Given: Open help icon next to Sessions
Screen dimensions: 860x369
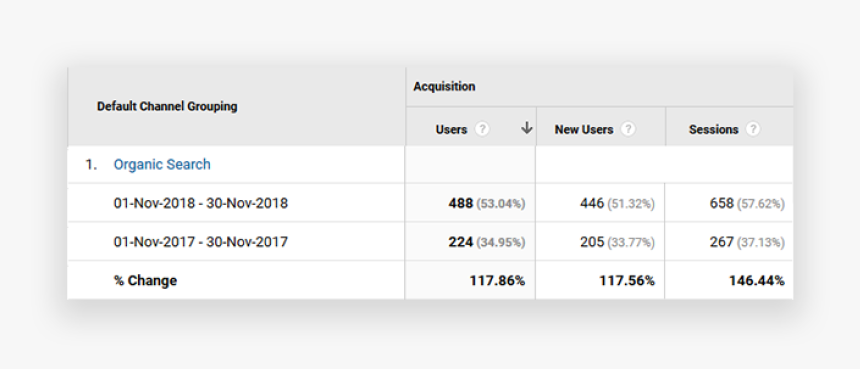Looking at the screenshot, I should pos(753,129).
